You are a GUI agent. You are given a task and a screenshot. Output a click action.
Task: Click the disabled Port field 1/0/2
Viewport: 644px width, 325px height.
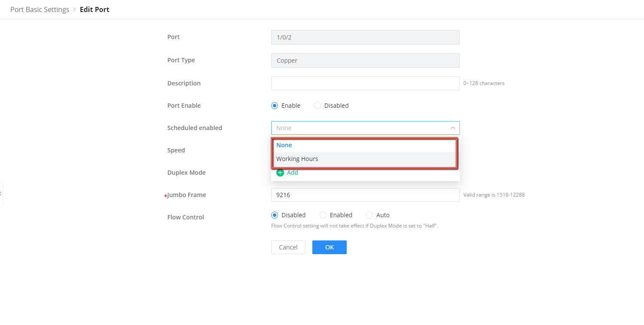click(365, 37)
